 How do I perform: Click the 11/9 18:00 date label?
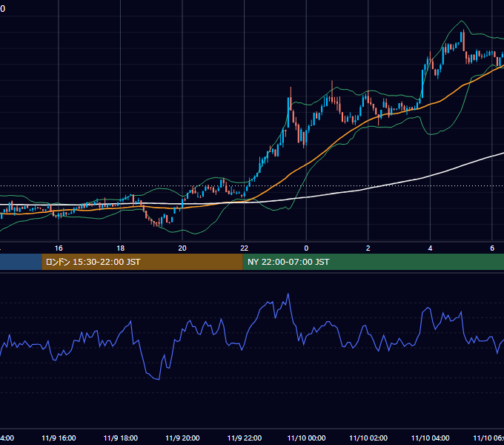pos(121,438)
